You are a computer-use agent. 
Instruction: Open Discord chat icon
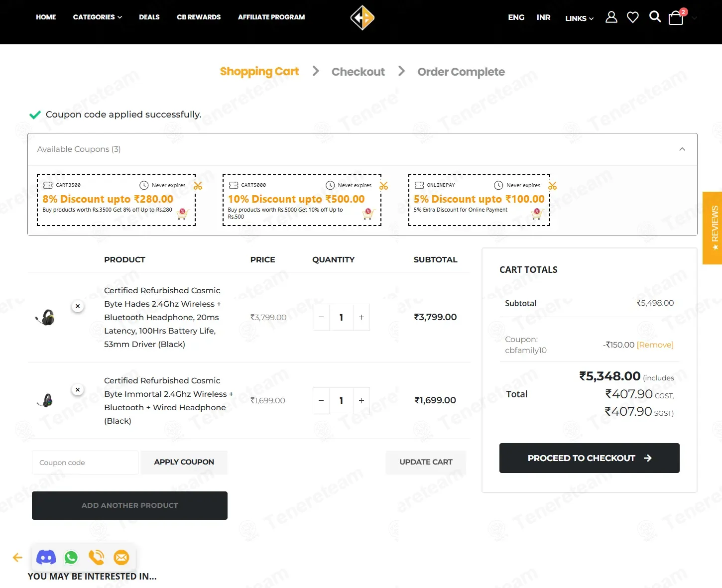pos(46,558)
